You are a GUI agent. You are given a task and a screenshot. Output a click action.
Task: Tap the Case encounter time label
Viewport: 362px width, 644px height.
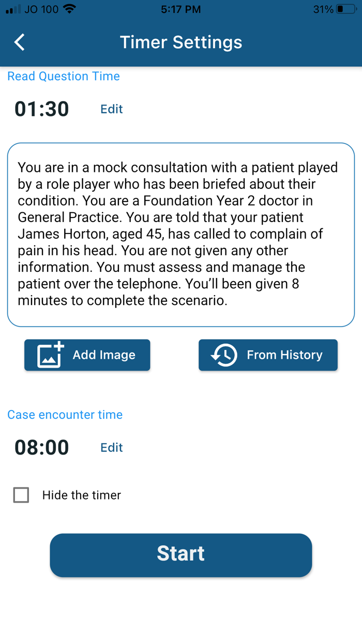(x=65, y=415)
